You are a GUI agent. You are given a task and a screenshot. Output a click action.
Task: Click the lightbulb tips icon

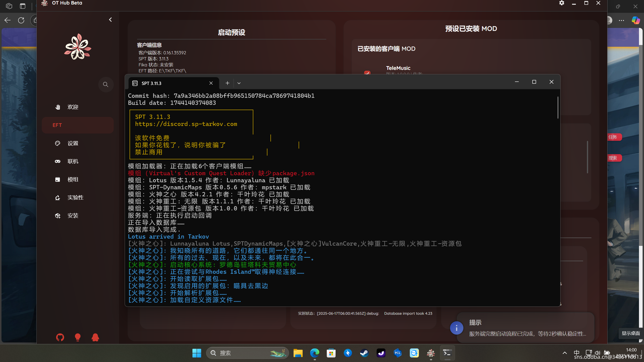[x=78, y=337]
